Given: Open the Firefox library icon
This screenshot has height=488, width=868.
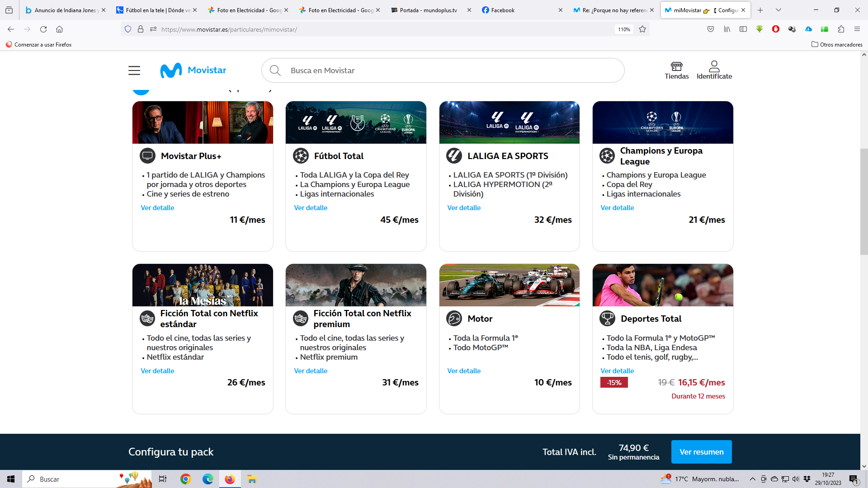Looking at the screenshot, I should pyautogui.click(x=727, y=29).
